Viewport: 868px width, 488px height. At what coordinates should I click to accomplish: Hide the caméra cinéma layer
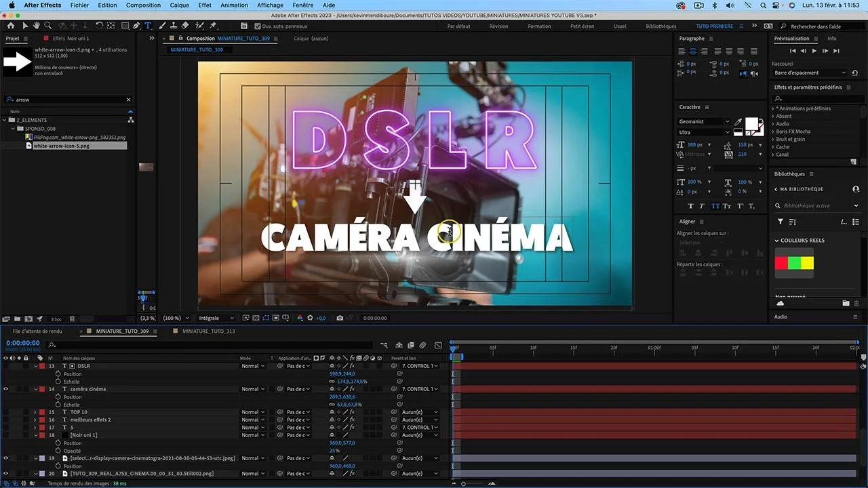pyautogui.click(x=5, y=389)
